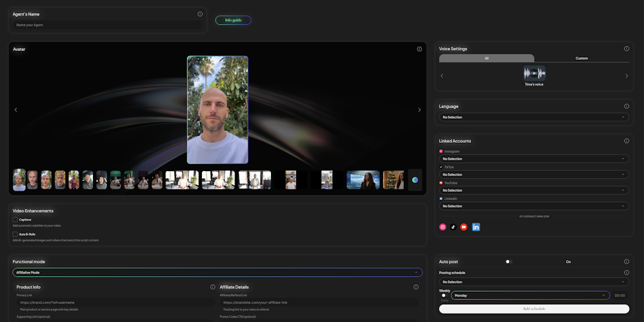Click the Instagram connect icon

coord(443,227)
